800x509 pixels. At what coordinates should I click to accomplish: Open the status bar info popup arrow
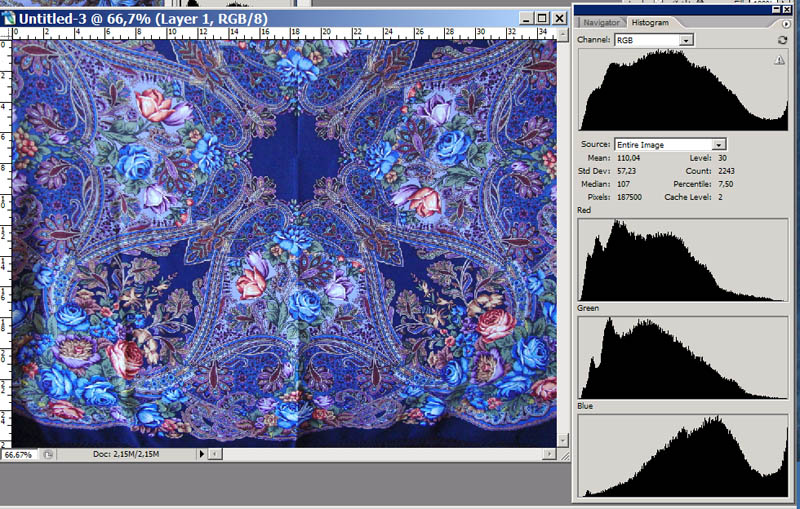pyautogui.click(x=202, y=454)
